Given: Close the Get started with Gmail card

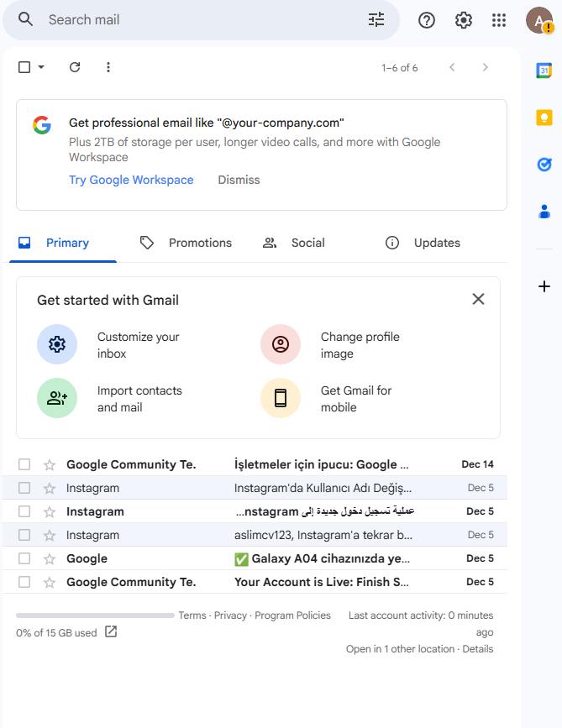Looking at the screenshot, I should click(x=478, y=299).
